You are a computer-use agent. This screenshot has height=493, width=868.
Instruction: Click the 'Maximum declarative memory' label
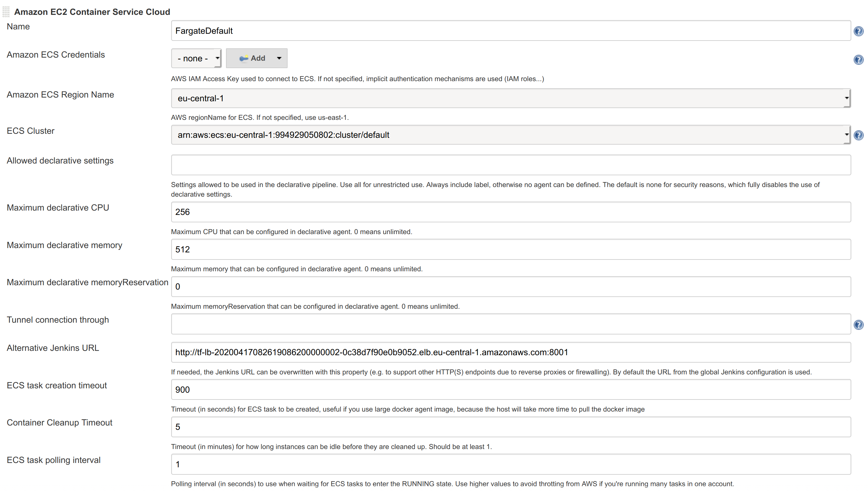(x=64, y=245)
